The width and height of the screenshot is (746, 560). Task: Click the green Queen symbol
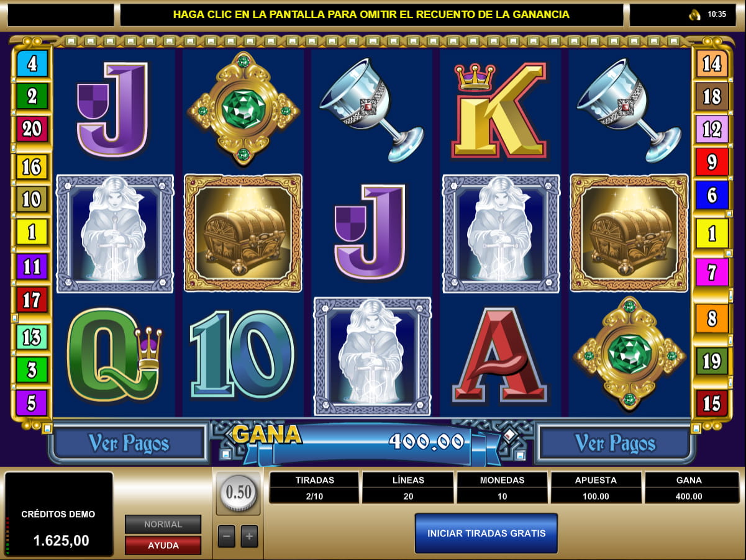[x=114, y=355]
